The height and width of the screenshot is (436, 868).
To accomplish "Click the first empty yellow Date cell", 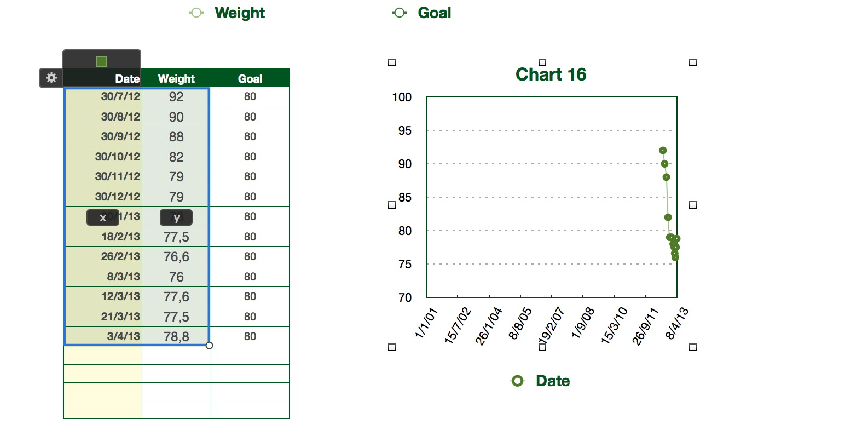I will point(103,355).
